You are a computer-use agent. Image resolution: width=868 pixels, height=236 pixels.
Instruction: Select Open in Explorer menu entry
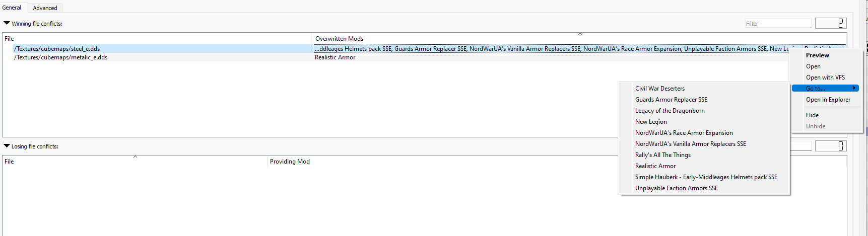828,100
